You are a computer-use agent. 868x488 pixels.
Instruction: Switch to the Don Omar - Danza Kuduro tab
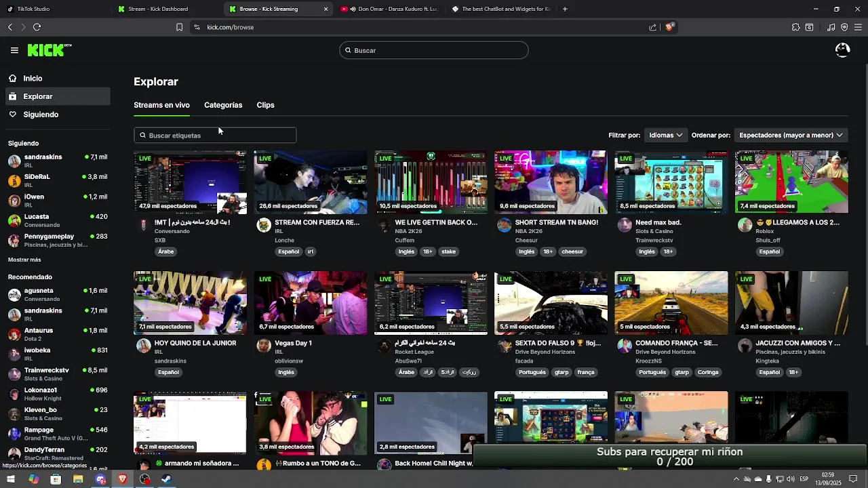390,9
